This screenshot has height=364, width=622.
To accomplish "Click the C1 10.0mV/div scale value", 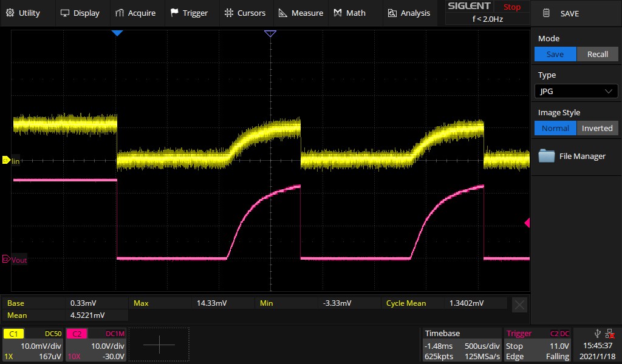I will coord(41,346).
